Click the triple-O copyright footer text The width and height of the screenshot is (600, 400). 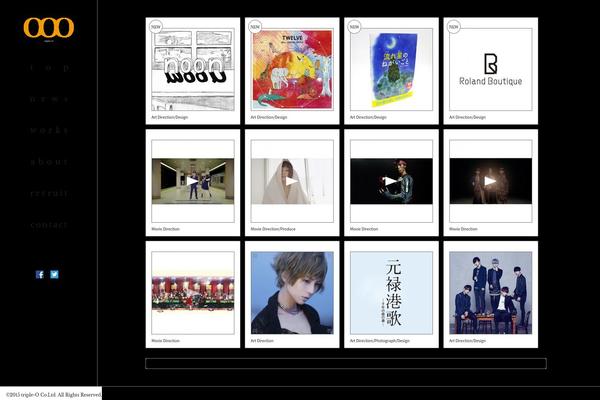(53, 394)
